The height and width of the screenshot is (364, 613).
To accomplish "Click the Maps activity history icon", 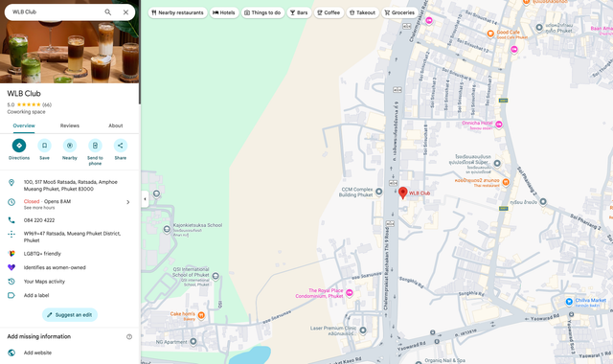I will coord(11,282).
